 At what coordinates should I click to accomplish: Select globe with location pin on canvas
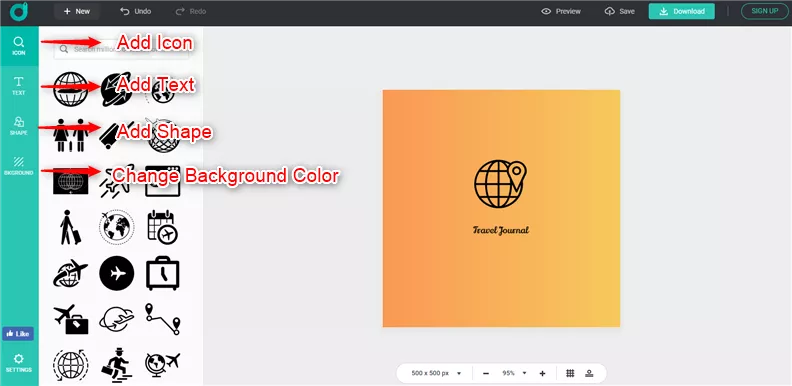point(500,184)
